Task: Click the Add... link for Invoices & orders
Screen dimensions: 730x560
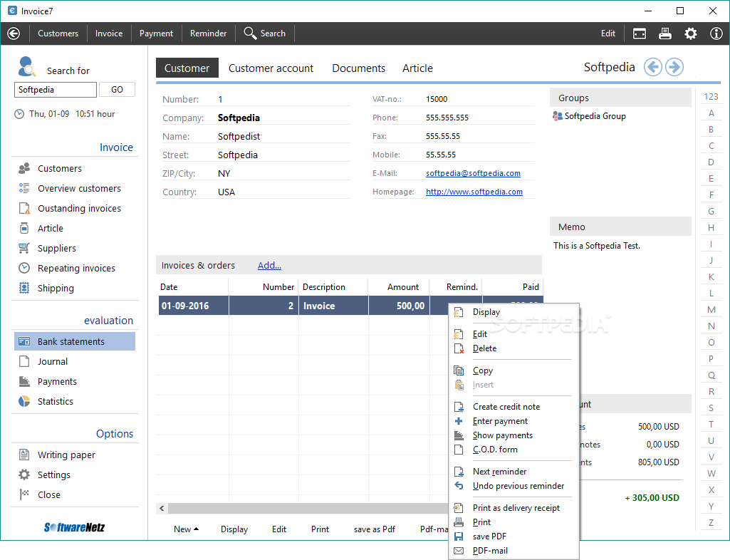Action: 269,265
